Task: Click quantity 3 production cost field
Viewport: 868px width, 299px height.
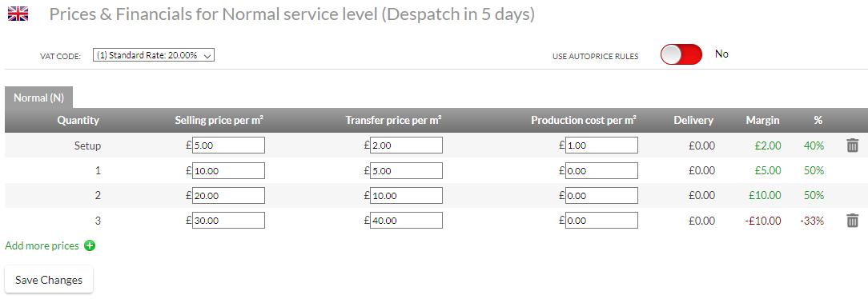Action: (601, 221)
